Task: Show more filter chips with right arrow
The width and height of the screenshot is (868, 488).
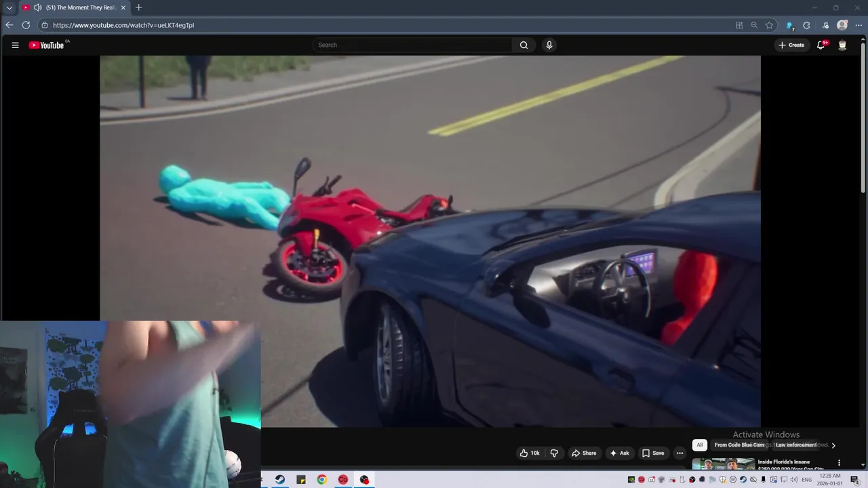Action: 833,445
